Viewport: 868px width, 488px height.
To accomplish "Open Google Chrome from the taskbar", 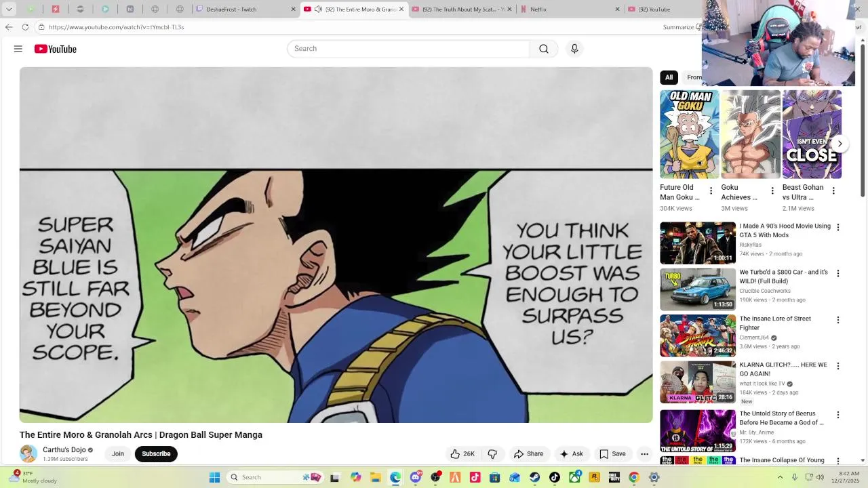I will [634, 477].
